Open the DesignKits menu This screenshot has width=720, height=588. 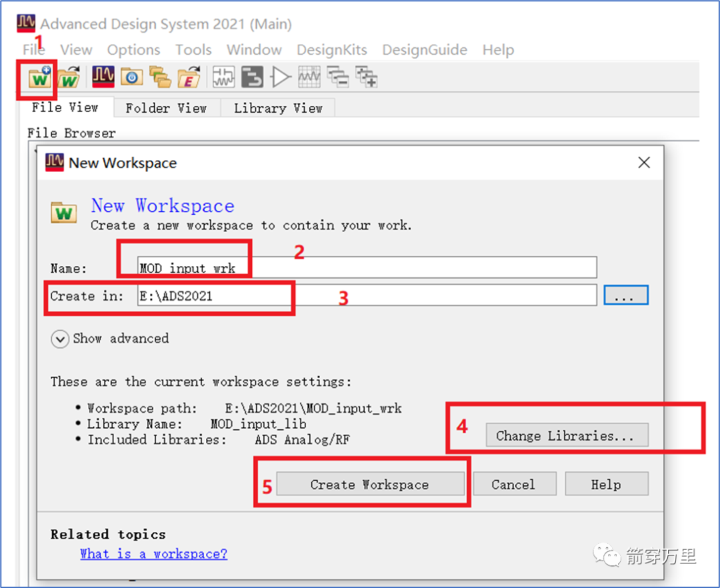(331, 49)
